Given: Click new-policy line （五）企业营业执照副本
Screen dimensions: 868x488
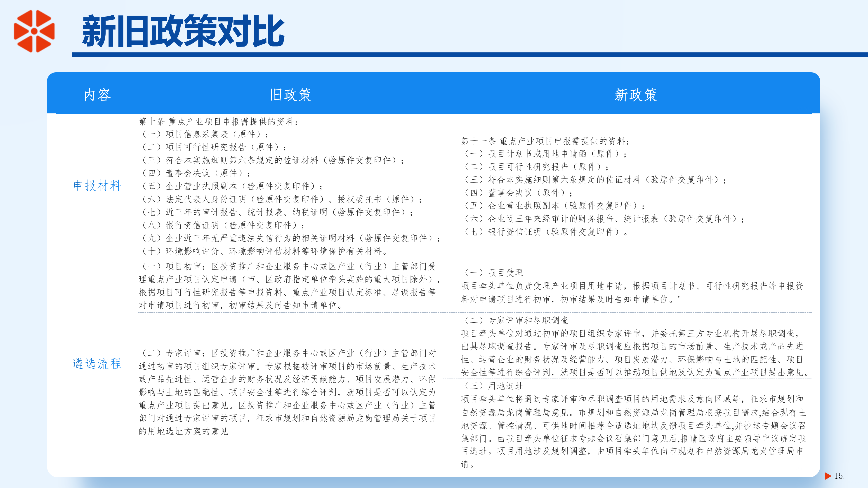Looking at the screenshot, I should [x=553, y=206].
